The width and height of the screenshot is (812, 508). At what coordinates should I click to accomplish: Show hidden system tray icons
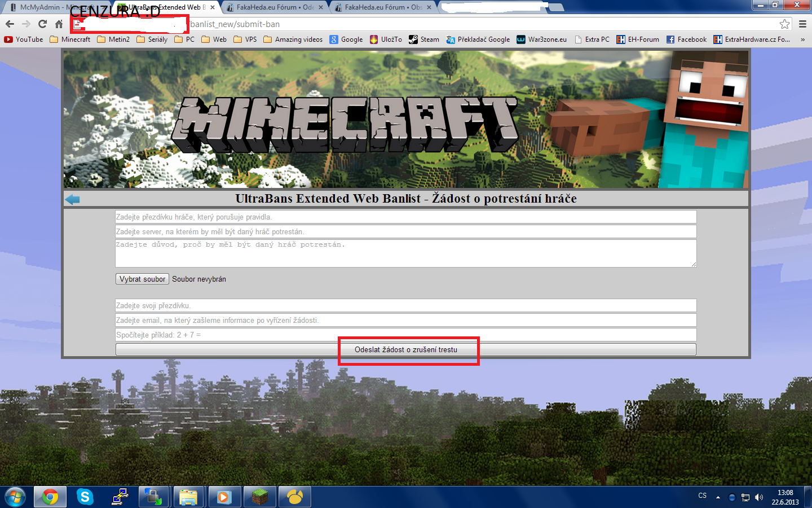[718, 497]
